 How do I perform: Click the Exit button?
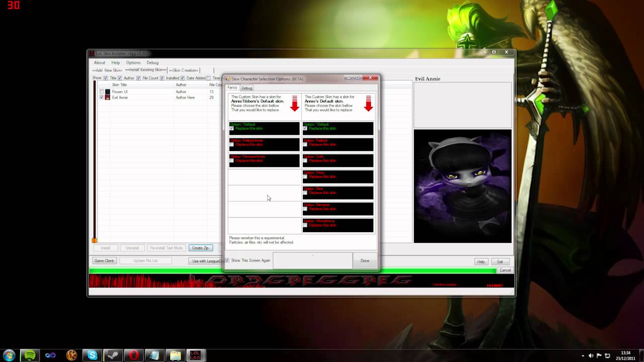[x=500, y=262]
